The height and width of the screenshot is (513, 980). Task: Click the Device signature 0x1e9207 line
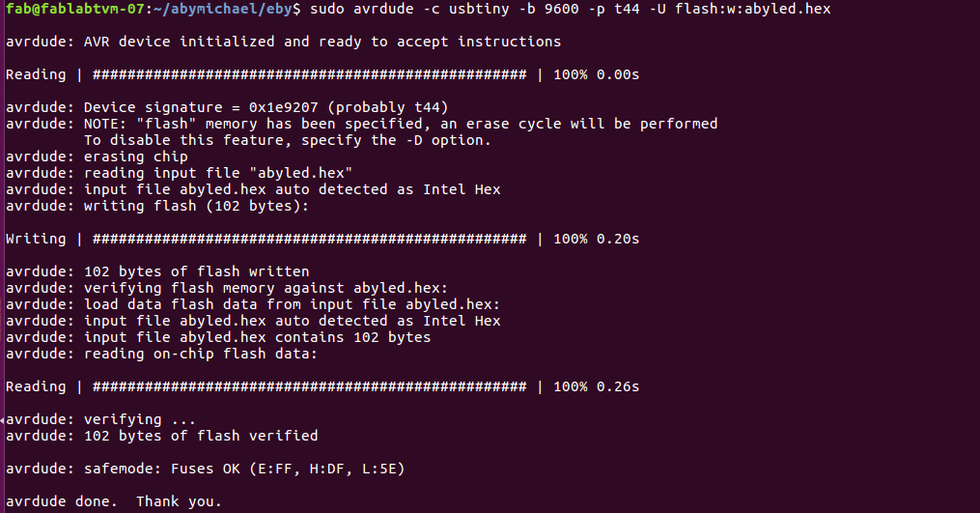227,107
